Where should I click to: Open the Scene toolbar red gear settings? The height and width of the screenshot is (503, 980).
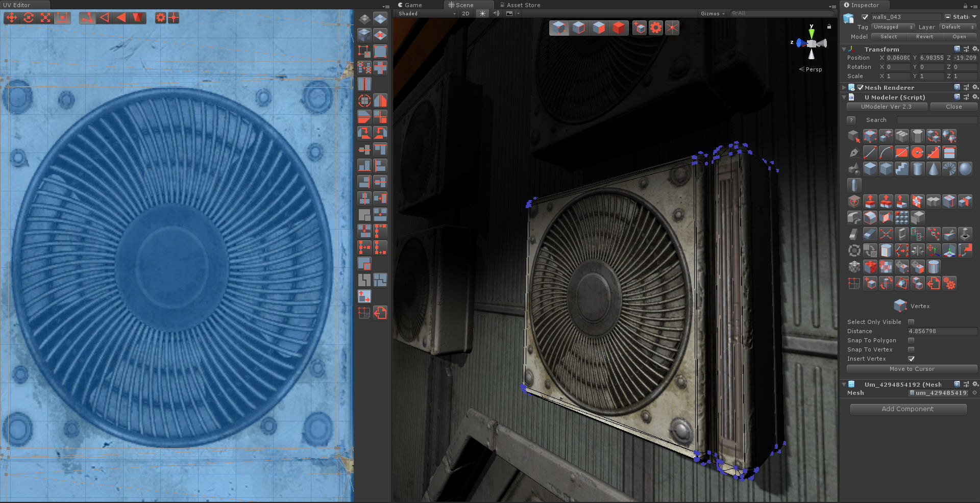656,28
